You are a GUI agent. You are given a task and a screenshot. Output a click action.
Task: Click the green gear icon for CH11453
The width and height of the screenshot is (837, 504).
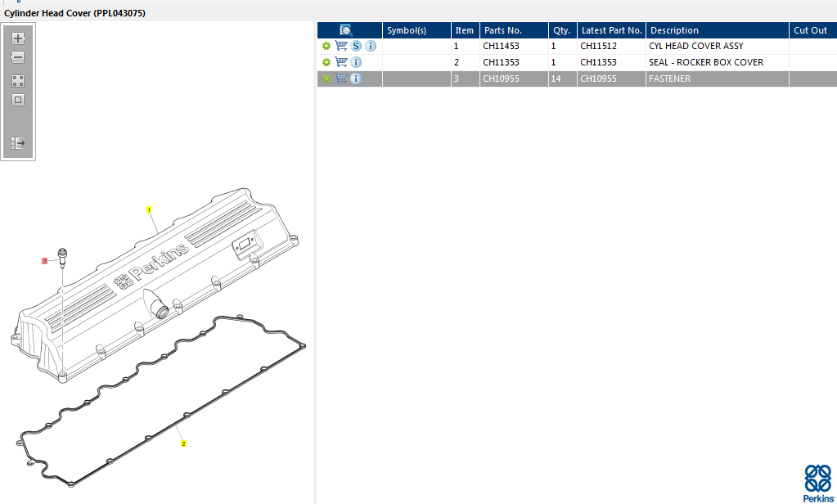click(326, 47)
